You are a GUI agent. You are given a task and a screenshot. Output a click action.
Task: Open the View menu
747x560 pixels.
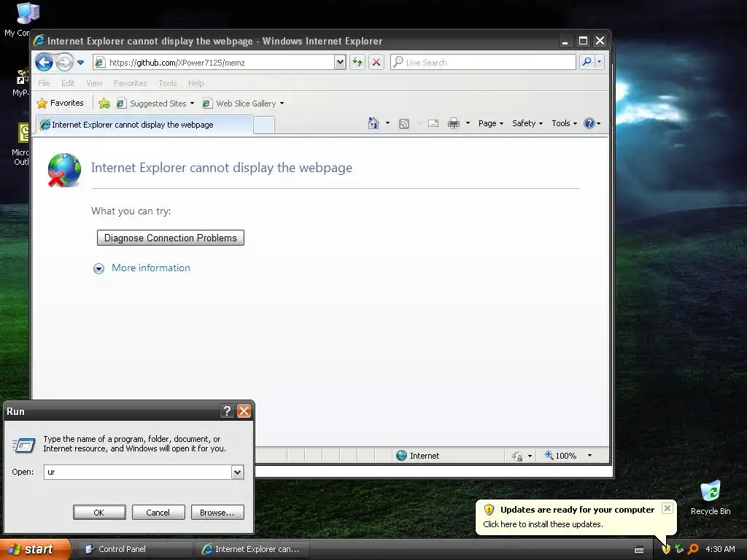point(94,83)
